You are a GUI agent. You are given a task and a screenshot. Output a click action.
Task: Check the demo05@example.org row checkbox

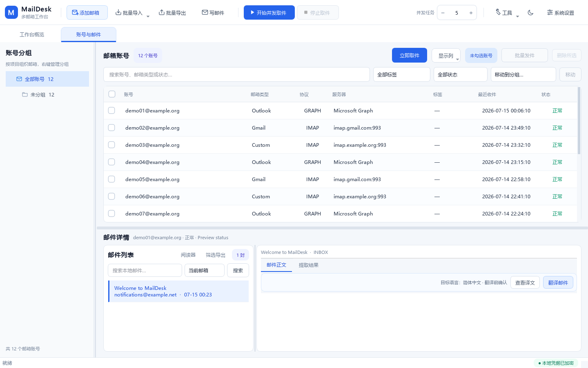(111, 179)
